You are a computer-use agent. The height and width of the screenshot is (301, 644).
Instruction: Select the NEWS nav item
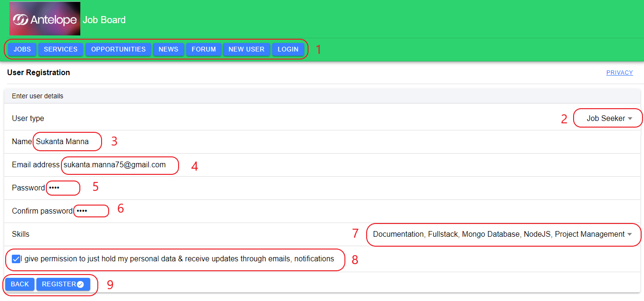click(x=168, y=49)
